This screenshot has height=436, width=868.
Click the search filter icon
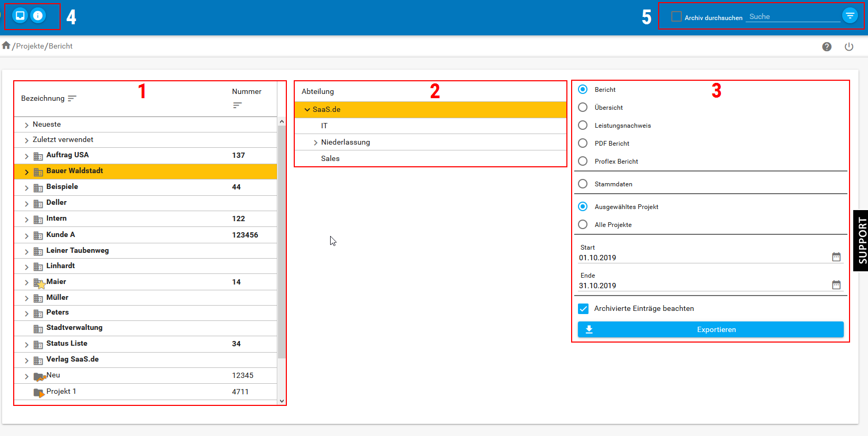coord(850,16)
